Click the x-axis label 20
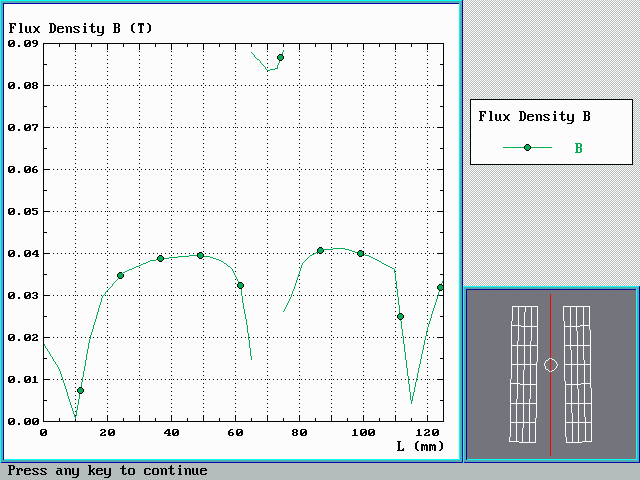 pyautogui.click(x=107, y=432)
